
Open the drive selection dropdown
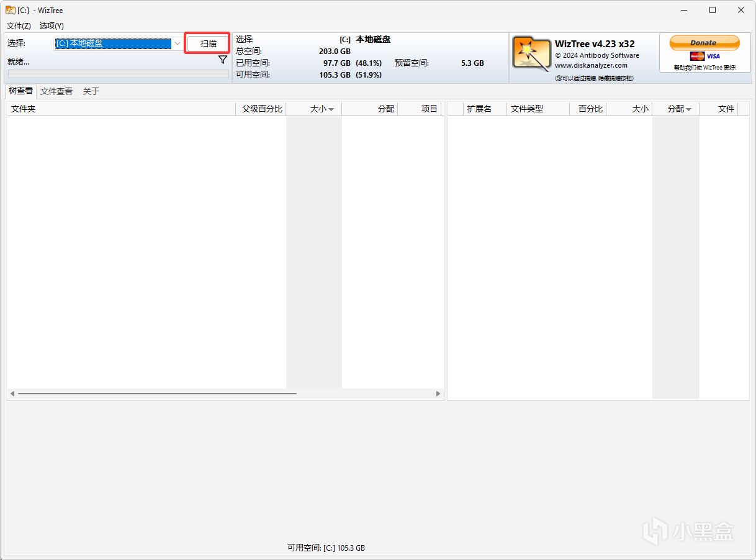click(x=177, y=43)
